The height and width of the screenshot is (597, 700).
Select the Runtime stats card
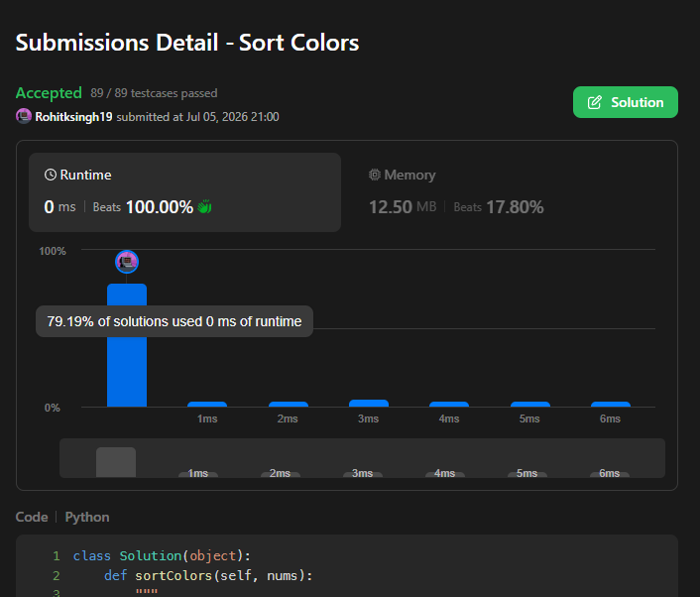point(184,192)
